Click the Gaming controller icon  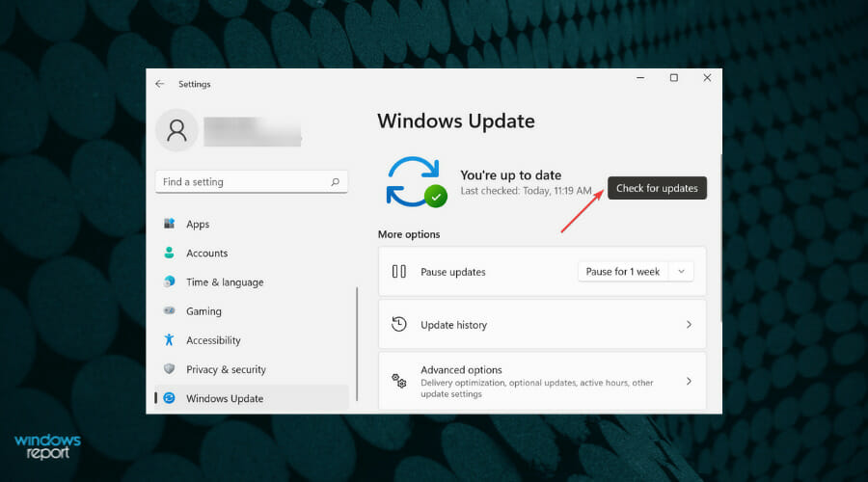point(170,310)
